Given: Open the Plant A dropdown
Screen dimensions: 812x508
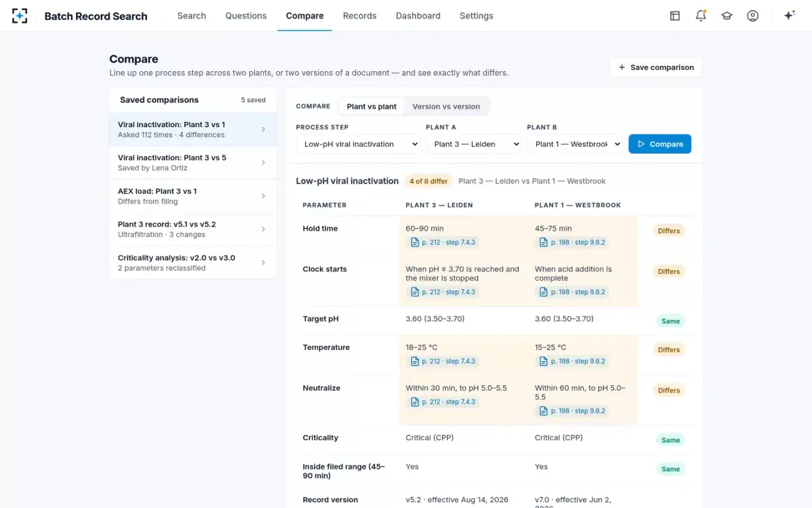Looking at the screenshot, I should coord(474,144).
